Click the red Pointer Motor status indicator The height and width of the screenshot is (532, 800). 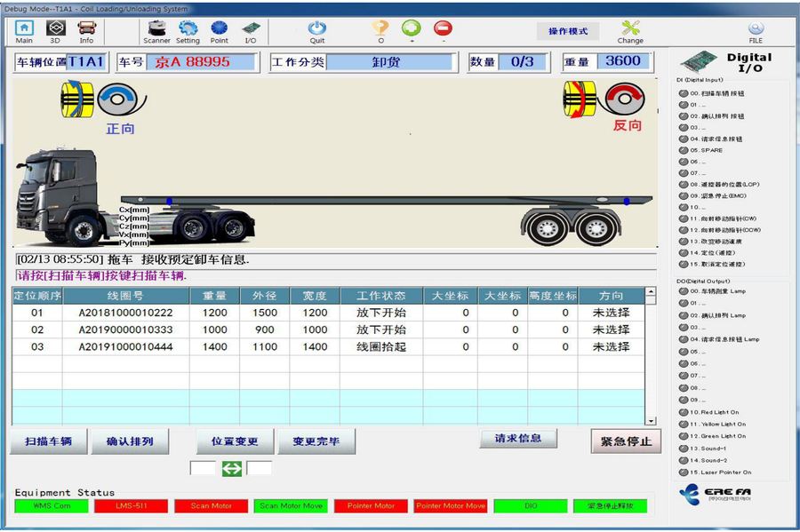(x=371, y=506)
